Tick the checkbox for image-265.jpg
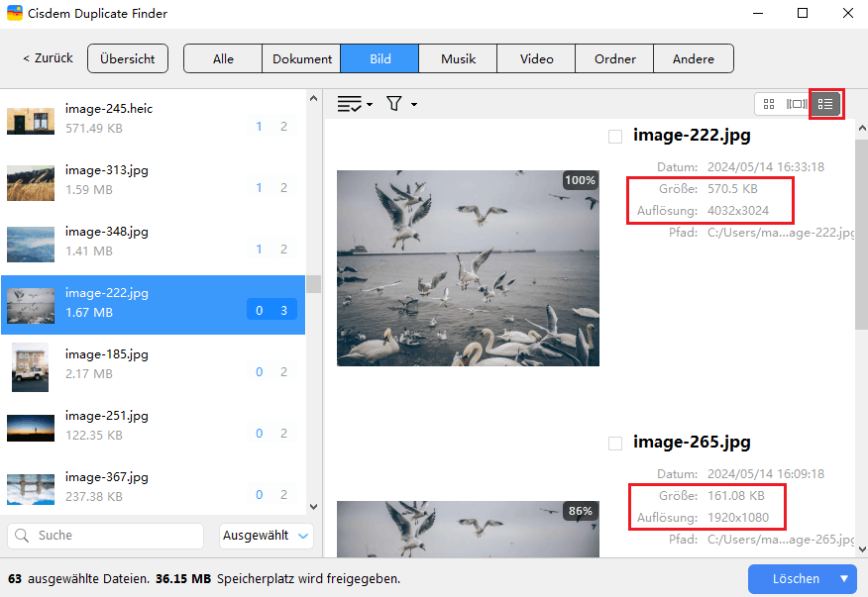Screen dimensions: 868x597 [x=615, y=444]
